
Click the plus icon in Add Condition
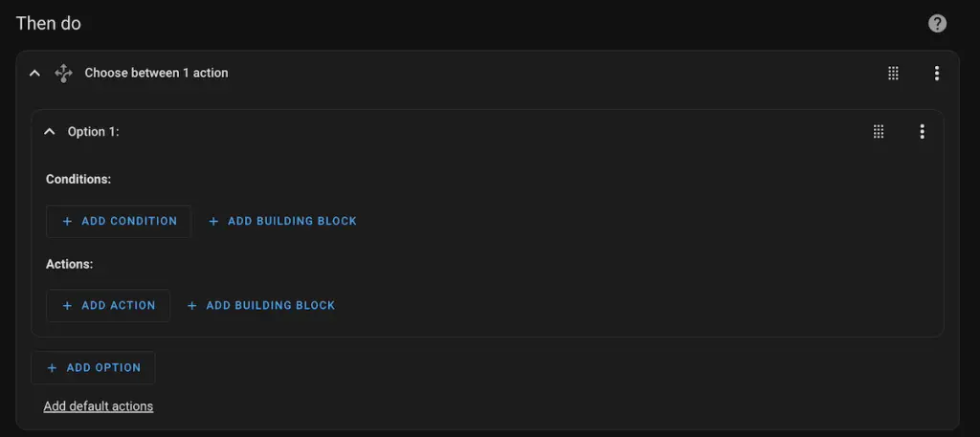(67, 221)
